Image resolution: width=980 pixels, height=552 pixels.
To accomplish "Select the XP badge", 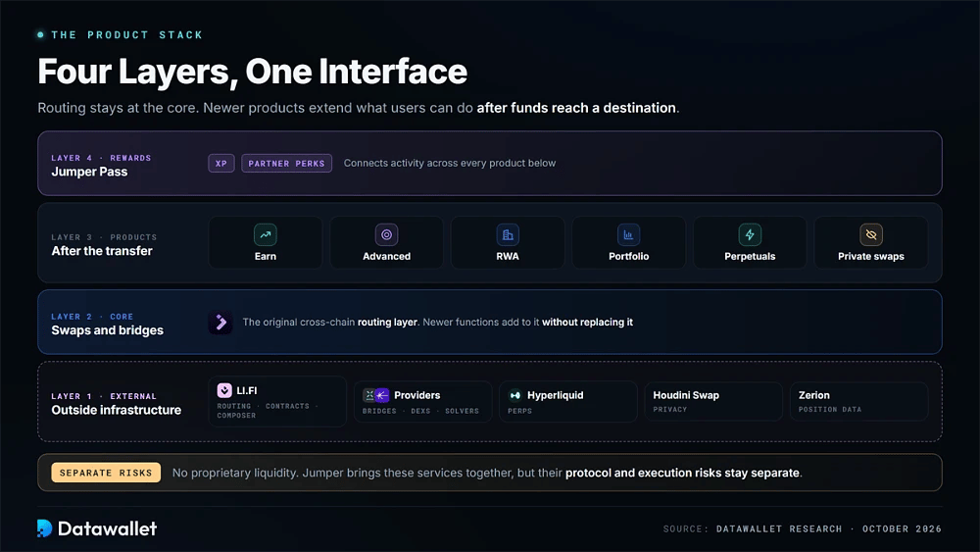I will (221, 163).
